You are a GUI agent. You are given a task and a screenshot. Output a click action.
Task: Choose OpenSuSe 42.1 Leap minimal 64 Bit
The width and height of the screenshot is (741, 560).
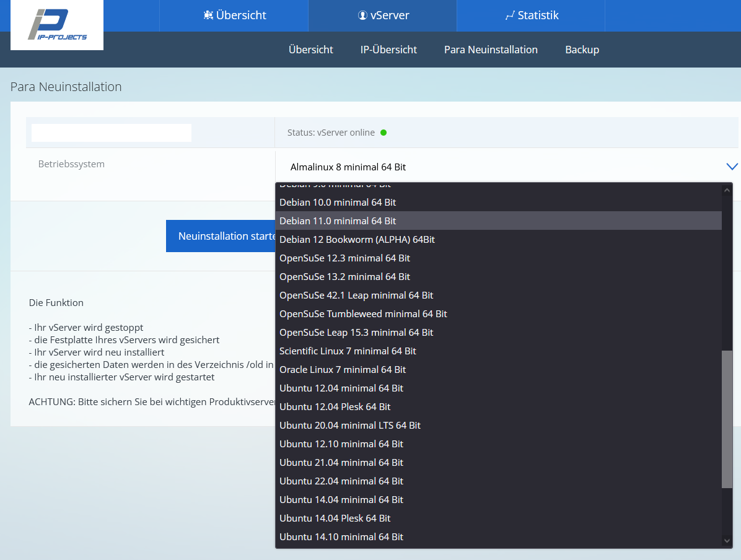click(x=498, y=295)
